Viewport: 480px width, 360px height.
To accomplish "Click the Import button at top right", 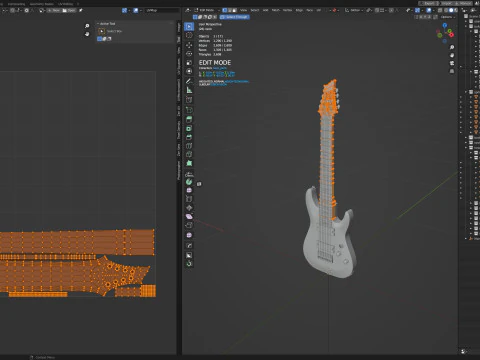I will (x=448, y=3).
